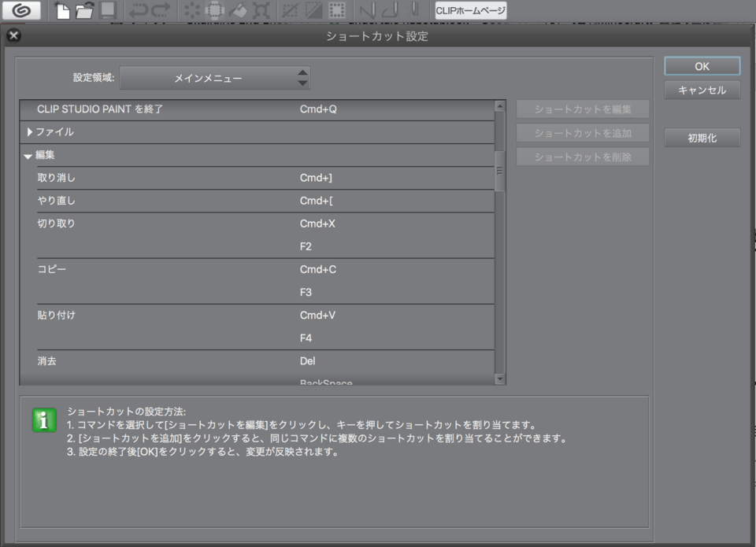This screenshot has height=547, width=756.
Task: Click the Clear (dotted circle) toolbar icon
Action: coord(192,10)
